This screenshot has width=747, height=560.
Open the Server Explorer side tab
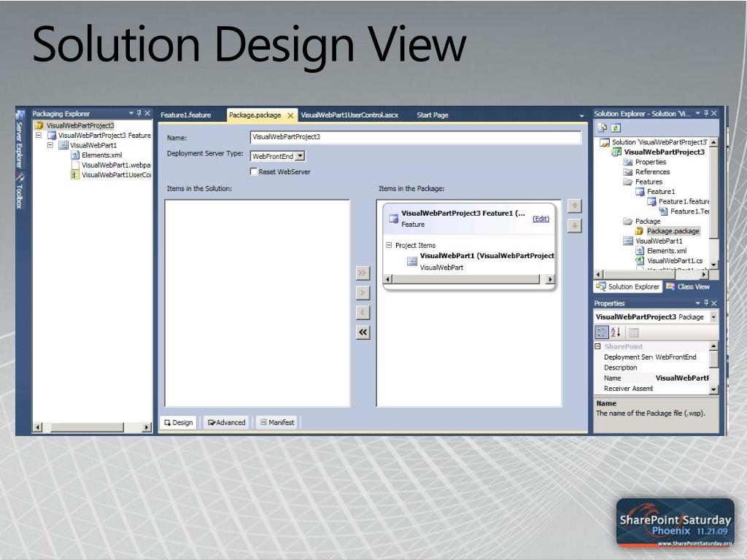pos(20,139)
